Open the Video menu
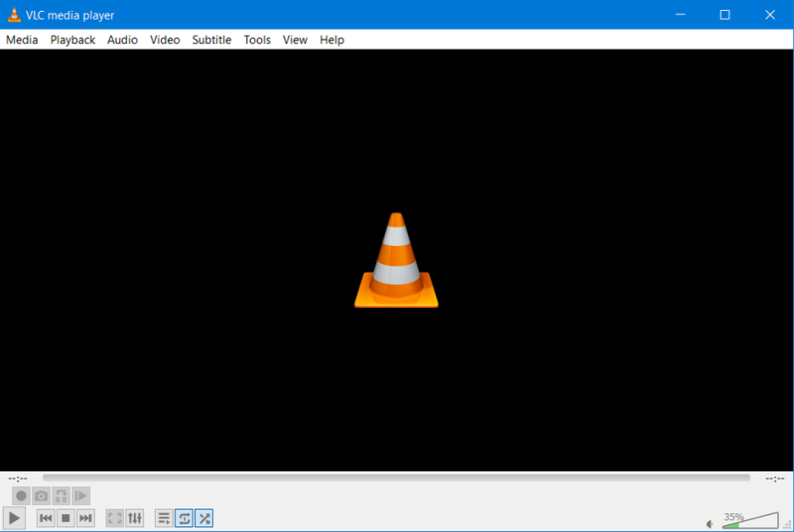Screen dimensions: 794x532 165,40
